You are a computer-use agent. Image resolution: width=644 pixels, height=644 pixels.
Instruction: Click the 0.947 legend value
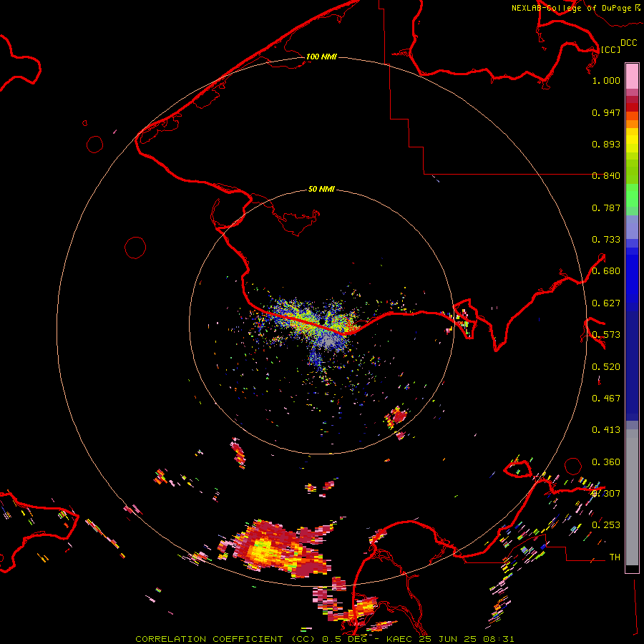[606, 112]
